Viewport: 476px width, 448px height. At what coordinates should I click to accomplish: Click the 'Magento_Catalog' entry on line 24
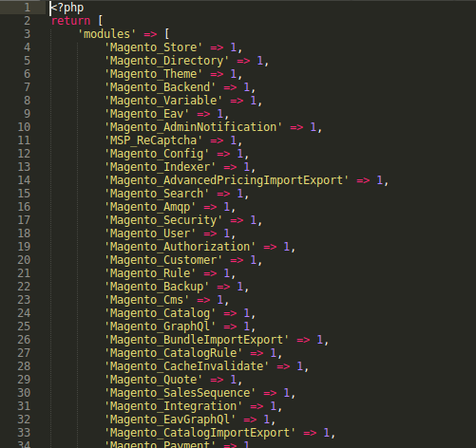pyautogui.click(x=161, y=313)
